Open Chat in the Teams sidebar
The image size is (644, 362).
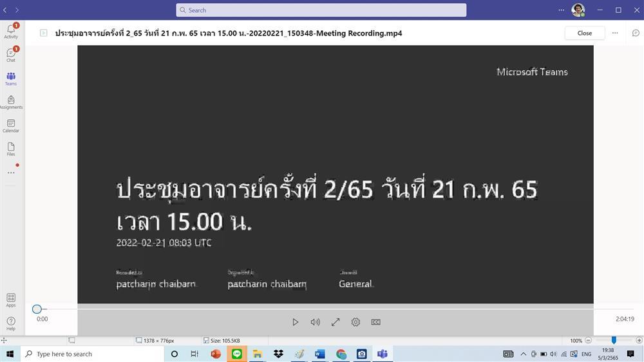[x=11, y=55]
